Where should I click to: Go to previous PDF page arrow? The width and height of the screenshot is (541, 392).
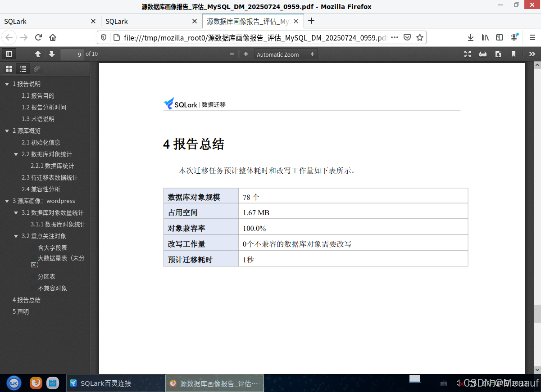pos(38,54)
